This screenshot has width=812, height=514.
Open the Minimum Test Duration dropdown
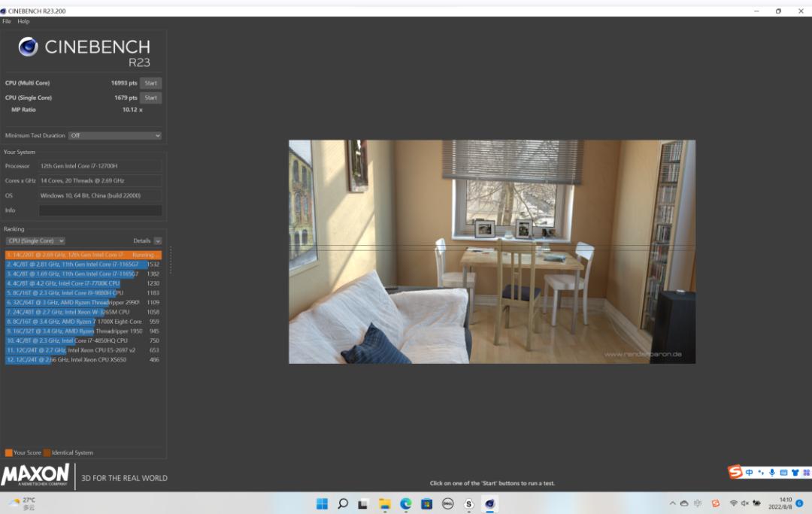tap(115, 136)
